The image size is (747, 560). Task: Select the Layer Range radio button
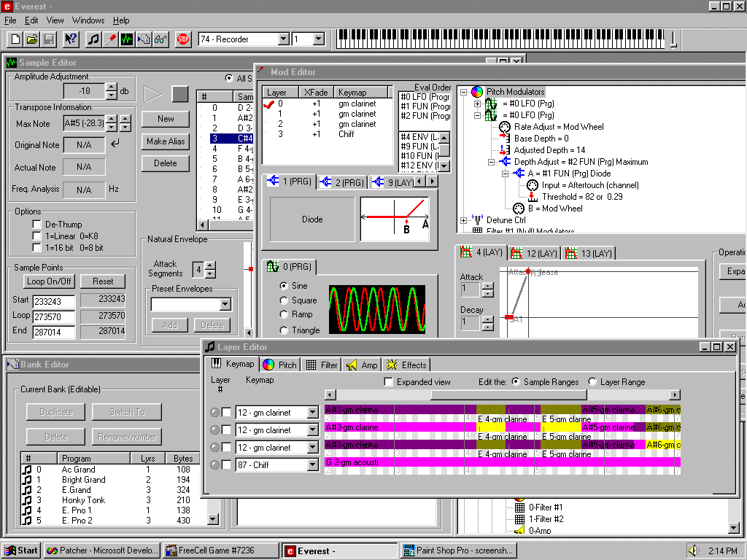pyautogui.click(x=592, y=382)
